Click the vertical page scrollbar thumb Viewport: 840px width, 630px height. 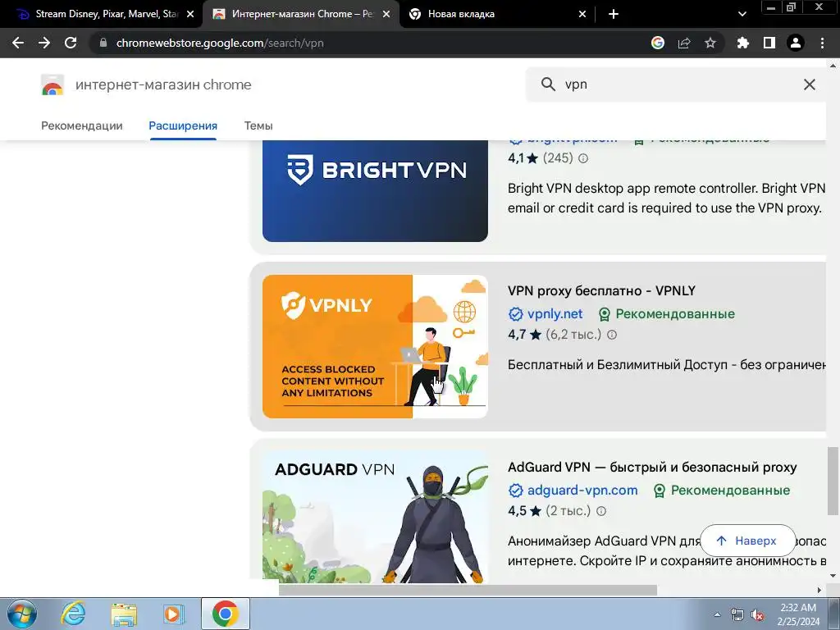(833, 481)
